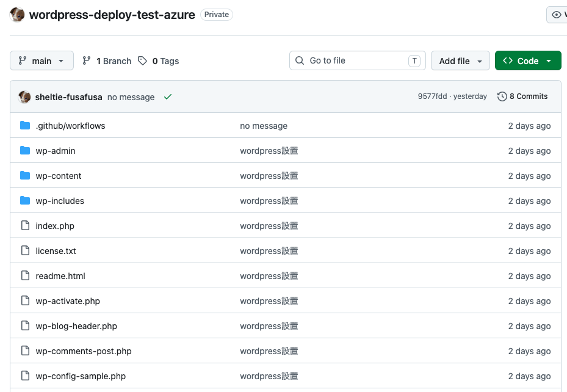567x392 pixels.
Task: Click the history clock icon by 8 Commits
Action: click(x=502, y=96)
